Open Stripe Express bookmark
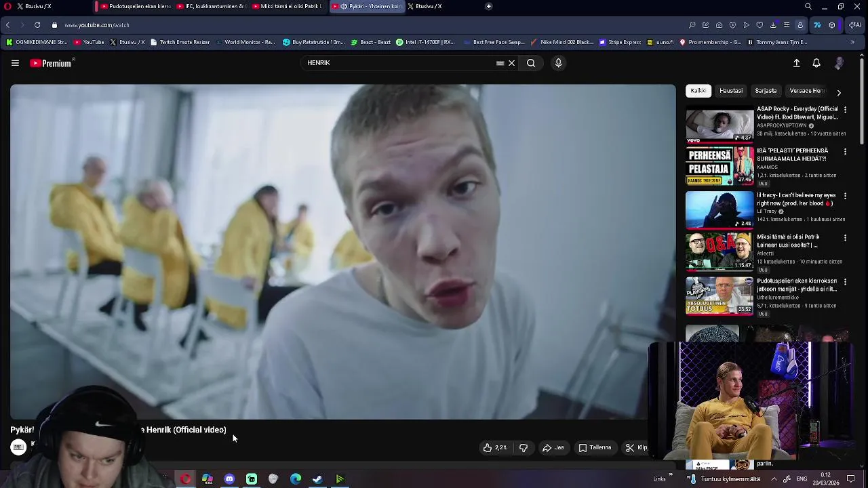868x488 pixels. 620,42
